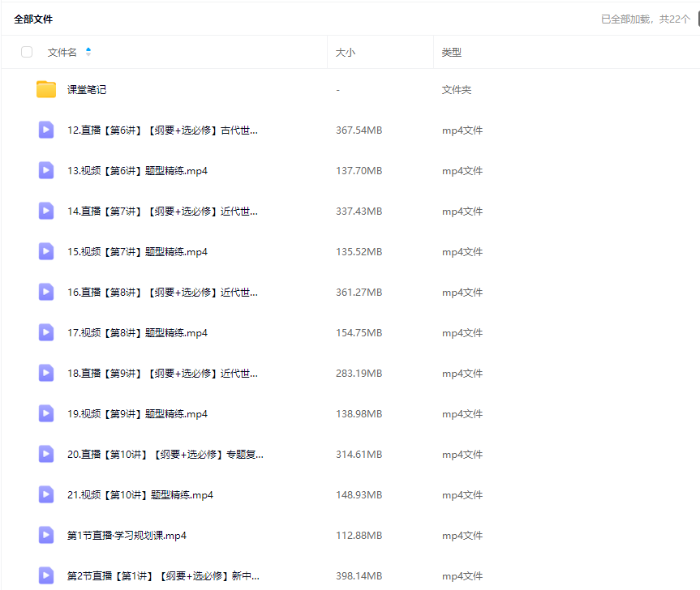Sort files by 大小 column header
This screenshot has height=590, width=700.
(x=346, y=52)
